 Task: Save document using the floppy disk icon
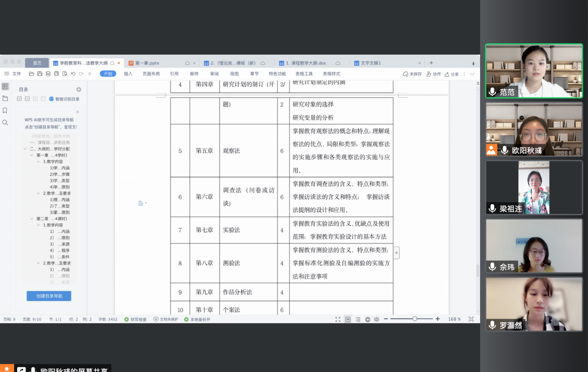40,74
